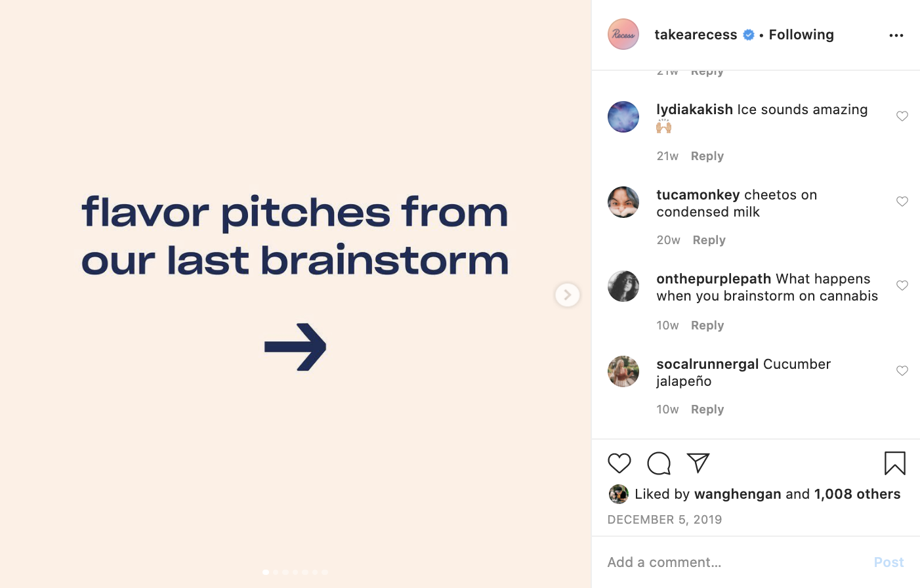Like tucamonkey's comment heart

[902, 201]
